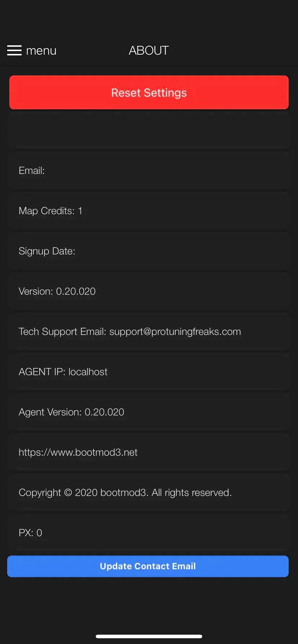This screenshot has height=644, width=298.
Task: Click the copyright © symbol
Action: 68,493
